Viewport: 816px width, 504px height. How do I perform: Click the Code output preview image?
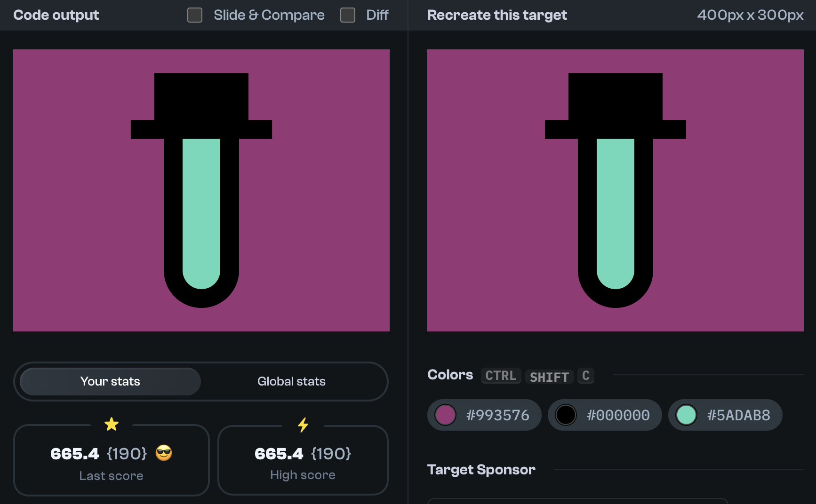pos(201,190)
